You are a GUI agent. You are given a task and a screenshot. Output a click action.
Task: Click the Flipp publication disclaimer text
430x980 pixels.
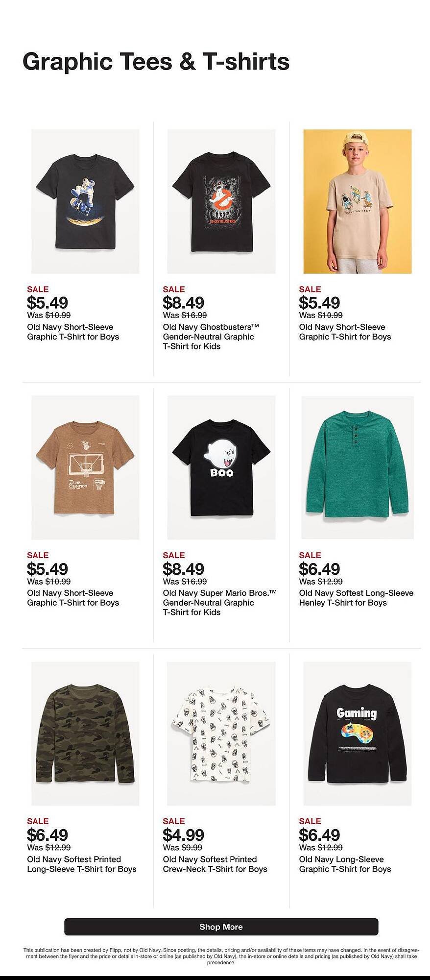[221, 956]
